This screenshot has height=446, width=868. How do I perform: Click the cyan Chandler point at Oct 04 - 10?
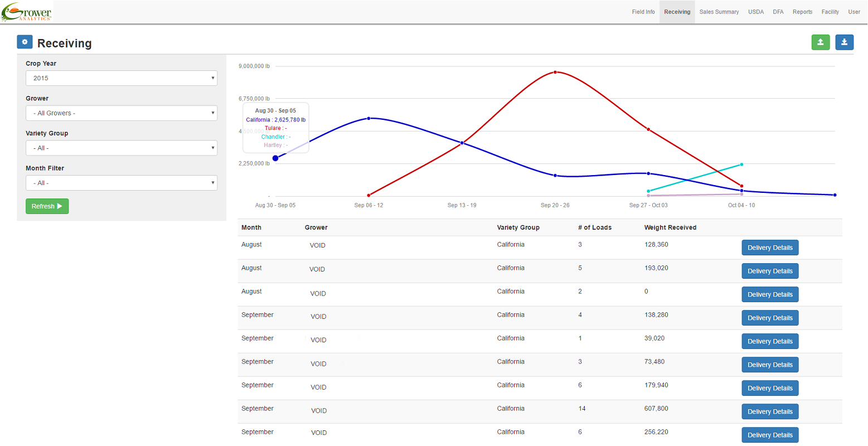coord(741,164)
